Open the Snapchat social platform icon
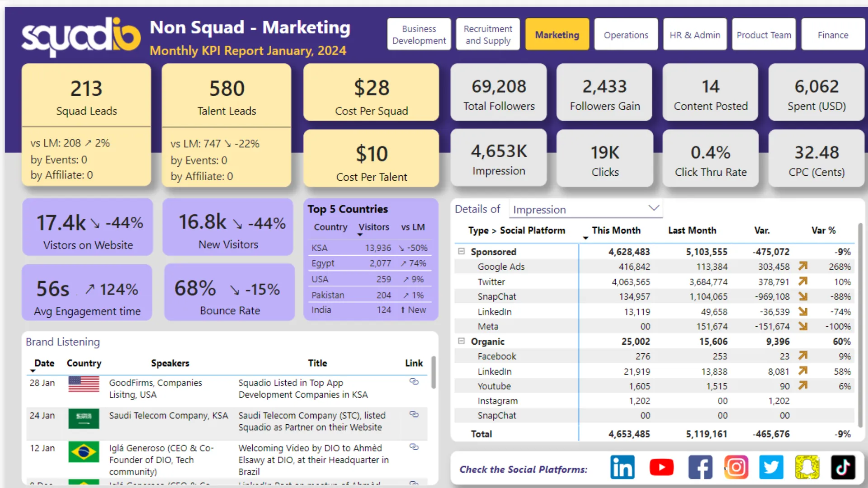Screen dimensions: 868x488 (807, 467)
